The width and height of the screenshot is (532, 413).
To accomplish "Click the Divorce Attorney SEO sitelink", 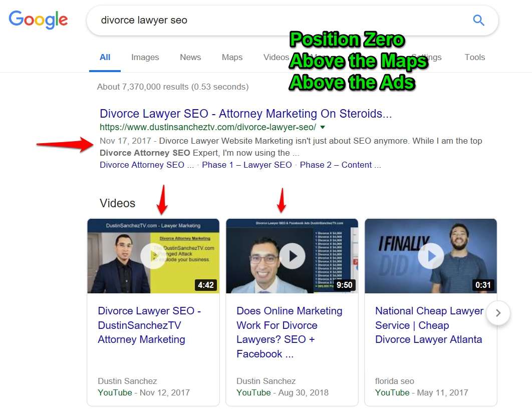I will (x=146, y=165).
